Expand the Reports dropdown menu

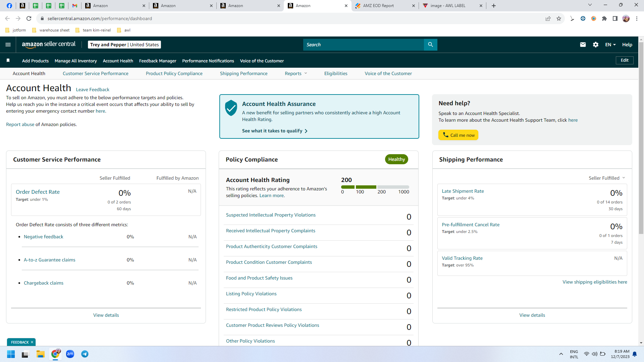pyautogui.click(x=296, y=73)
